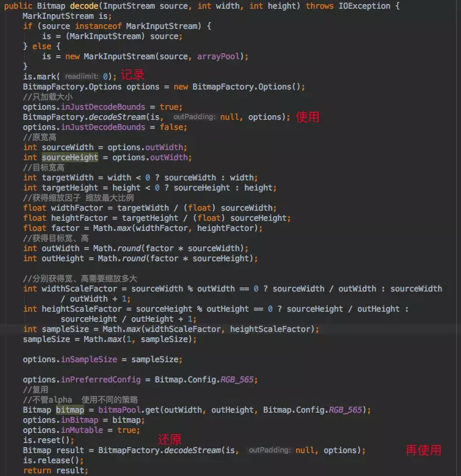Viewport: 461px width, 476px height.
Task: Click the 'sampleSize = Math.max(1, sampleSize)' line
Action: coord(110,339)
